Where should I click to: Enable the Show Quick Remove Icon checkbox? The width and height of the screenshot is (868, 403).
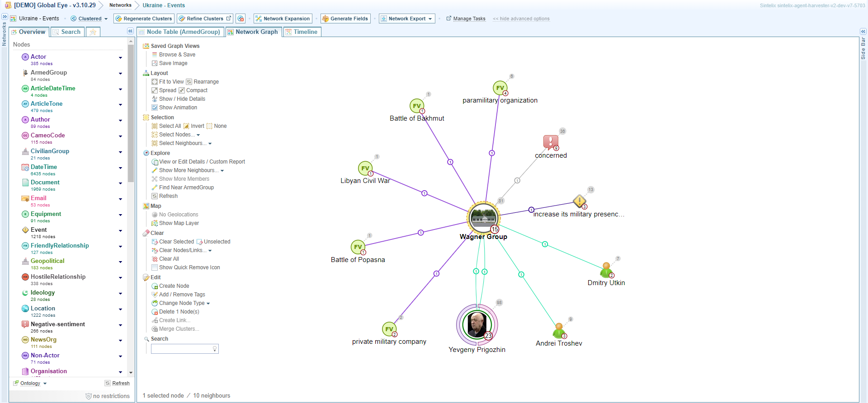click(155, 267)
